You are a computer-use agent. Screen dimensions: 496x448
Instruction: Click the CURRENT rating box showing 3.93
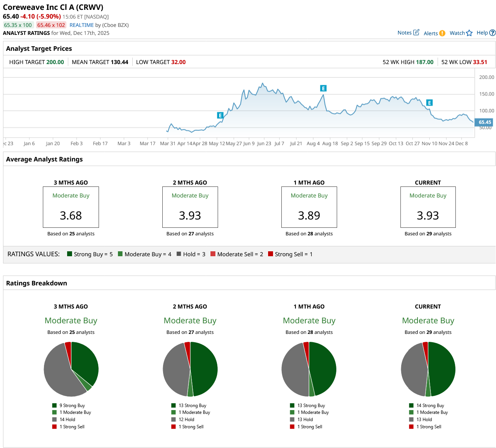(428, 207)
